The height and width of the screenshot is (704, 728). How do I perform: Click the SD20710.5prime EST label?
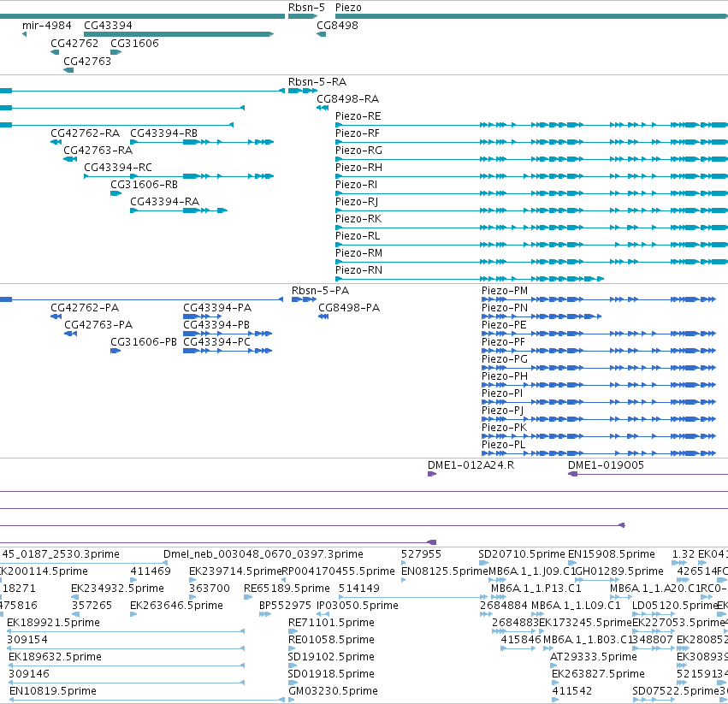click(522, 554)
